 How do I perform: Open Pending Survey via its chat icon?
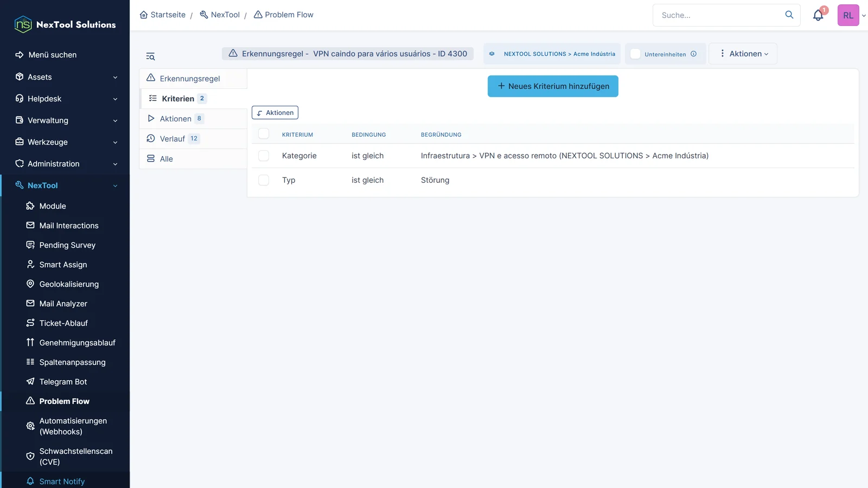[30, 245]
